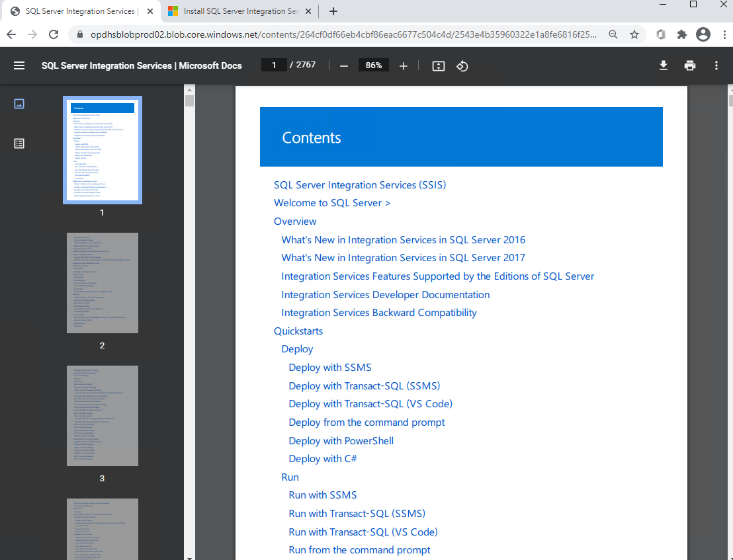Open Deploy with SSMS link
The image size is (733, 560).
coord(330,368)
